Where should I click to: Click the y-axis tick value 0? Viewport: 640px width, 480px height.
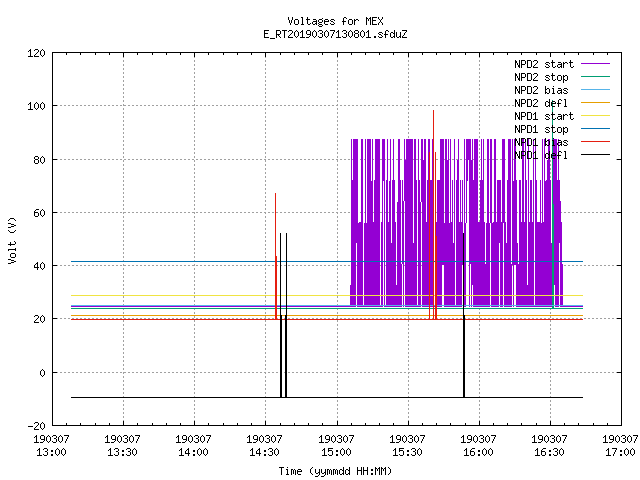point(42,373)
